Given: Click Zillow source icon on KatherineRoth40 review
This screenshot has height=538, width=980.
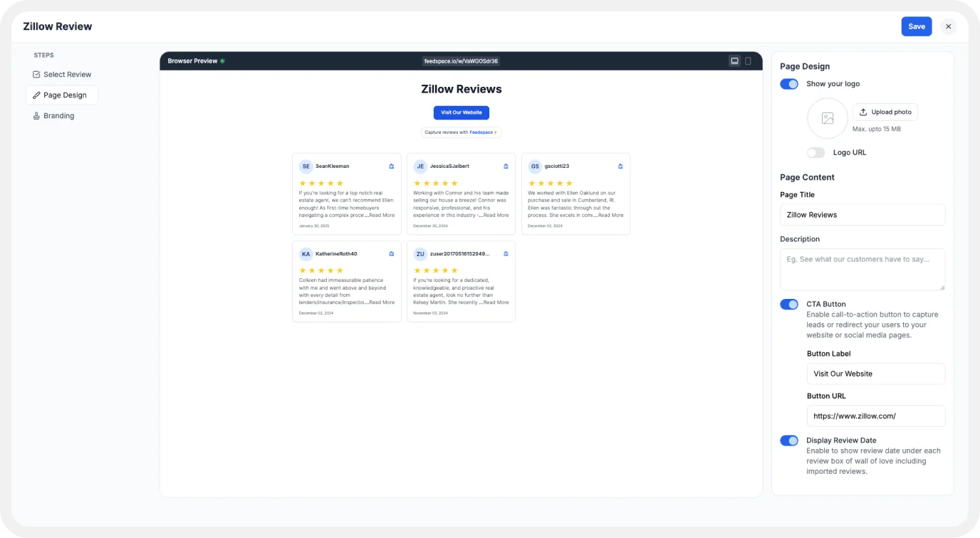Looking at the screenshot, I should (391, 254).
